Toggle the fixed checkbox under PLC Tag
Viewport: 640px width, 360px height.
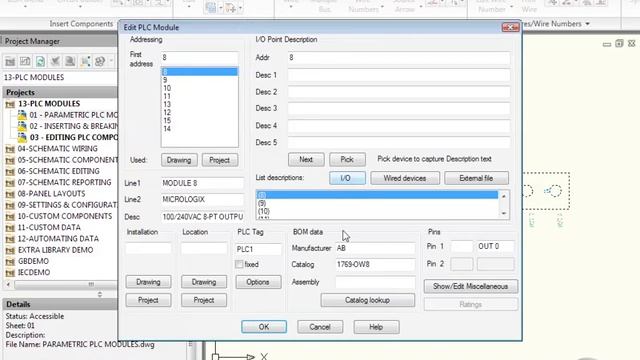click(239, 264)
